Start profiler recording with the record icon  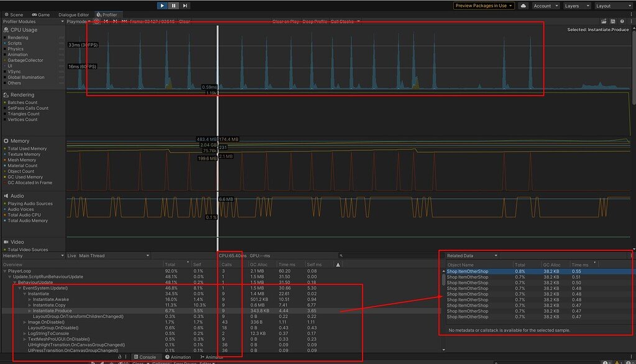(97, 20)
